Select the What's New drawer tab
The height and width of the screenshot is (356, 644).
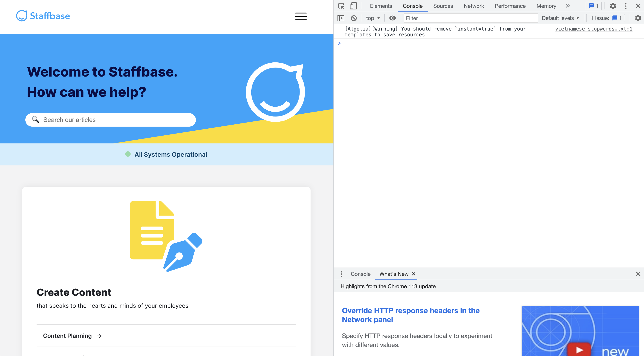coord(394,274)
